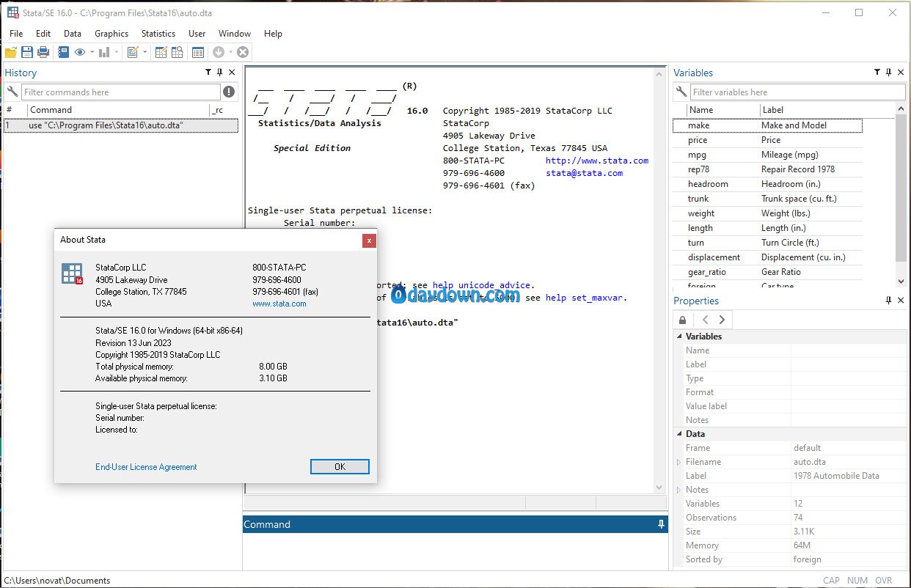Click the stata@stata.com email link
Screen dimensions: 911x588
(585, 173)
